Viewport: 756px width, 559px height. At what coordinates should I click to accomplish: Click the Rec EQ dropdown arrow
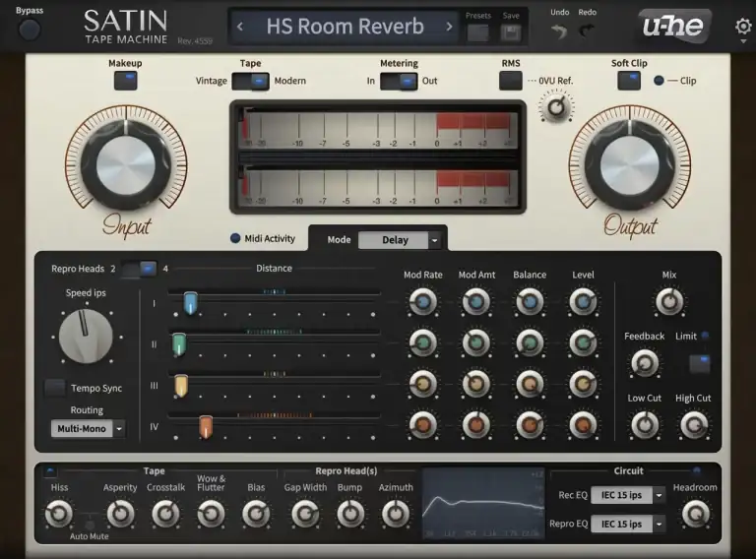point(660,495)
